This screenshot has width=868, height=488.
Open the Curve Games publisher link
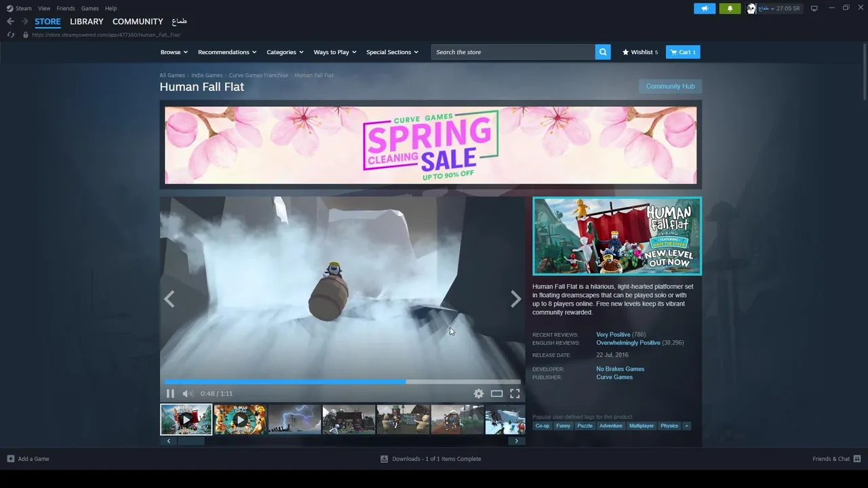point(614,377)
